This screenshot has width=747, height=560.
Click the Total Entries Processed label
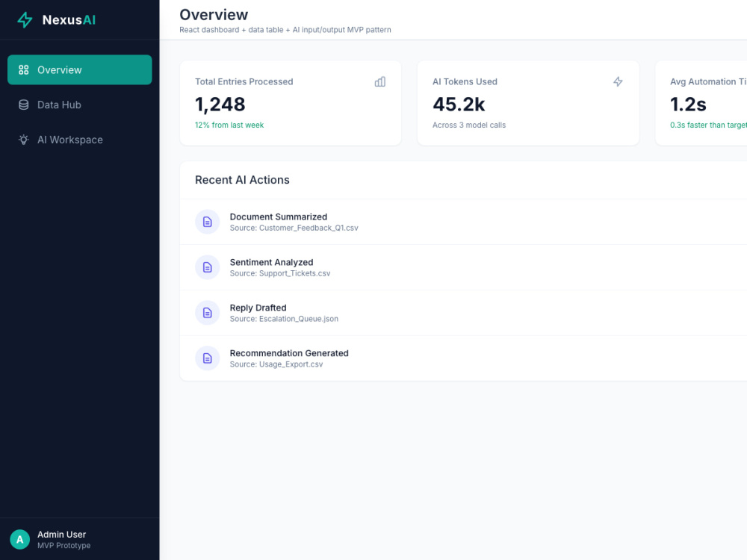244,82
